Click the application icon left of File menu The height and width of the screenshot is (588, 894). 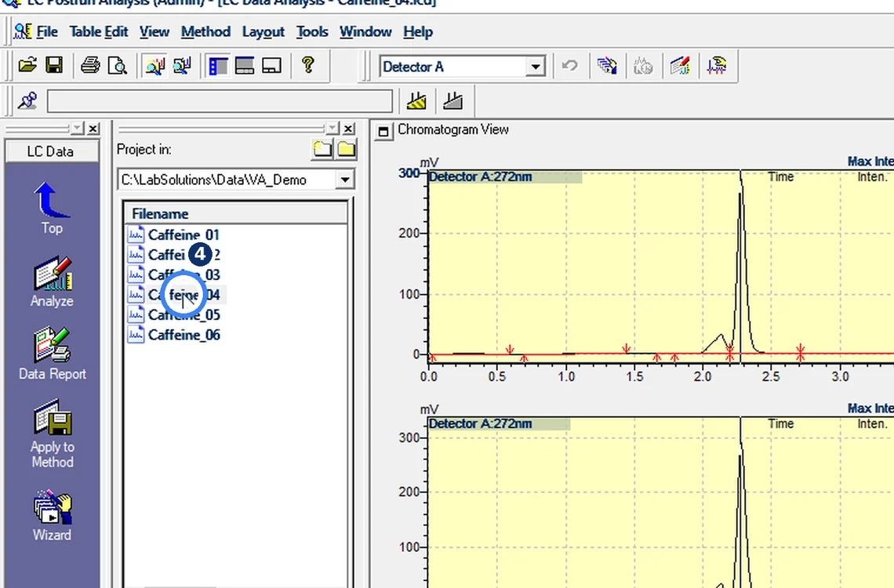pos(22,31)
